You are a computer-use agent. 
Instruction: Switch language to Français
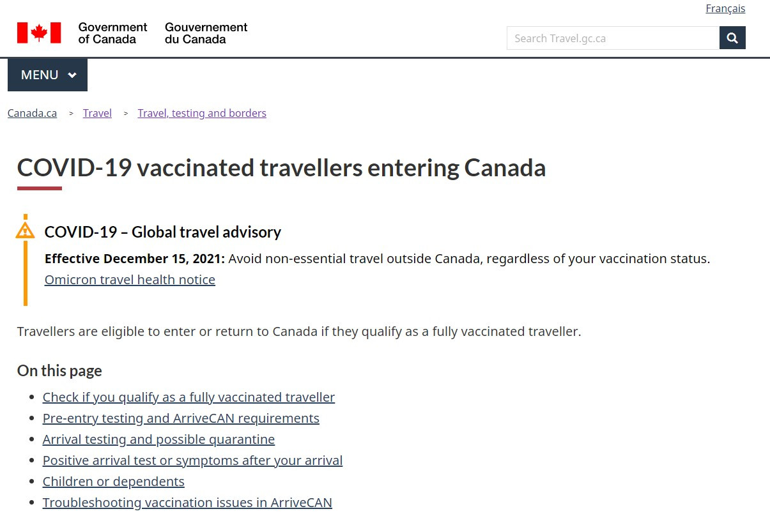click(x=725, y=8)
